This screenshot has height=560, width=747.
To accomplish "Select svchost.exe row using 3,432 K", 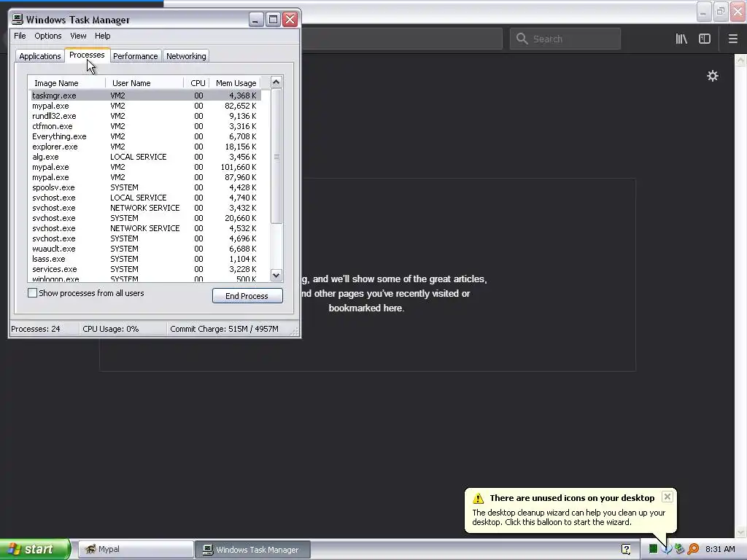I will point(146,208).
